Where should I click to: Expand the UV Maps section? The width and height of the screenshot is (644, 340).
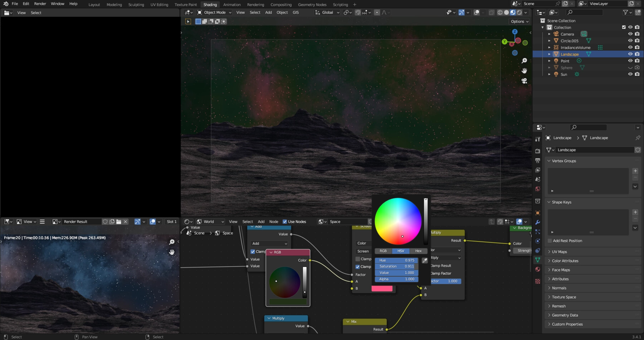(560, 252)
